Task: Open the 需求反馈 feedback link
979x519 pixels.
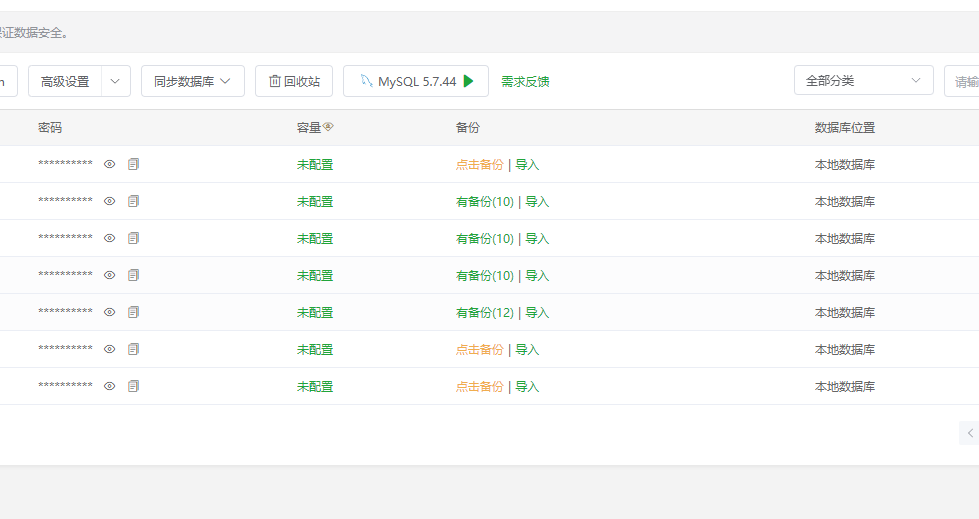Action: pos(525,81)
